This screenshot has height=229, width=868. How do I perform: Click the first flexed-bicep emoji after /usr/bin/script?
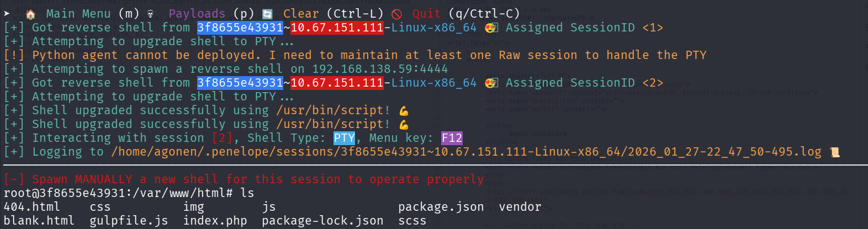pos(404,110)
